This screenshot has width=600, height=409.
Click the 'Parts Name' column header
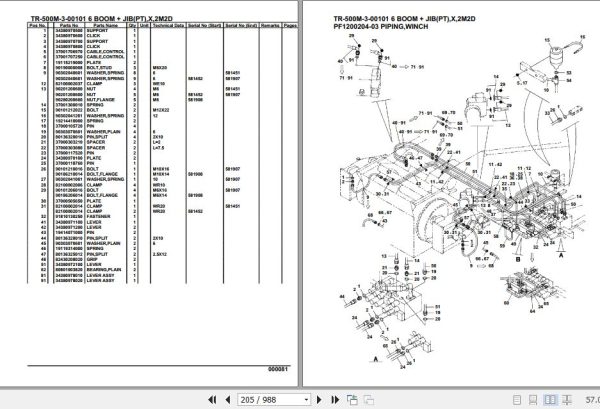[106, 25]
